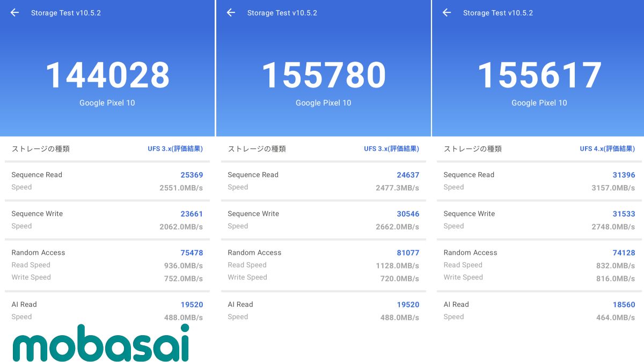Select the 155617 total score
This screenshot has width=644, height=362.
click(x=539, y=75)
